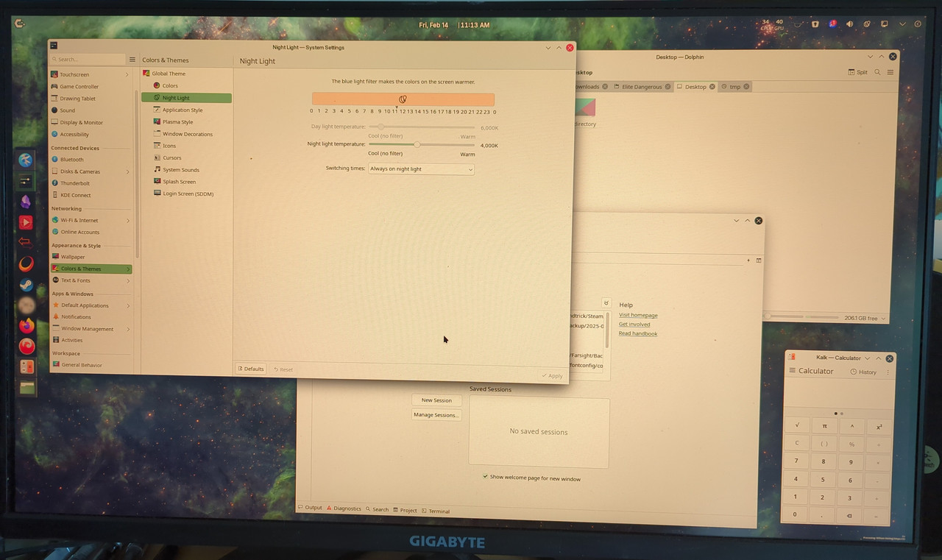Open the Dolphin hamburger menu

pyautogui.click(x=890, y=72)
